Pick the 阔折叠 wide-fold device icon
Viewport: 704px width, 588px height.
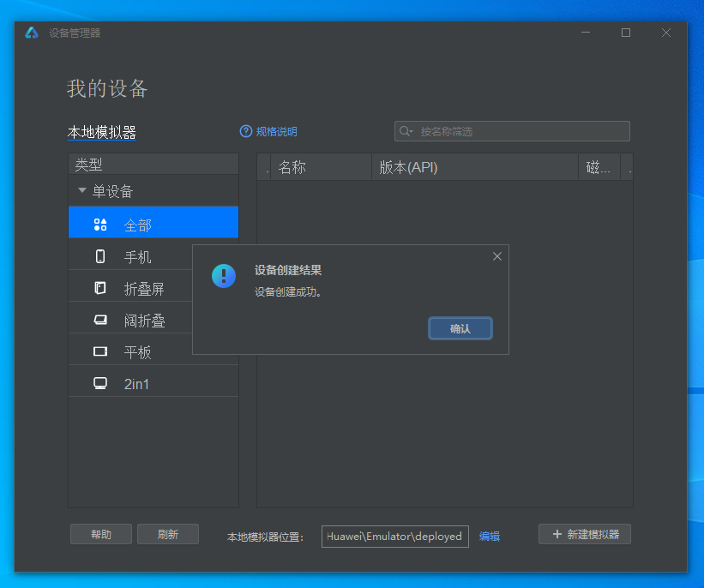pos(100,320)
